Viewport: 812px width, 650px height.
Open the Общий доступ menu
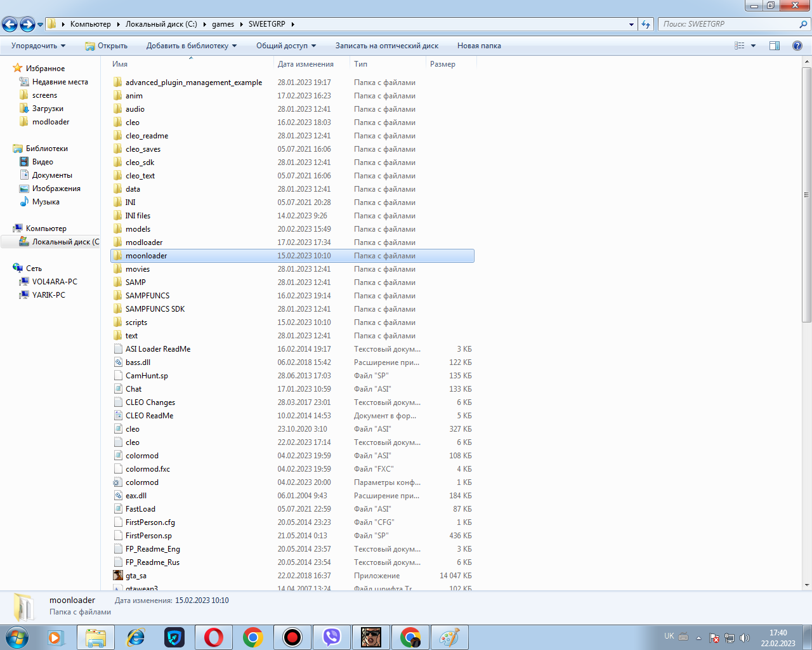point(285,46)
